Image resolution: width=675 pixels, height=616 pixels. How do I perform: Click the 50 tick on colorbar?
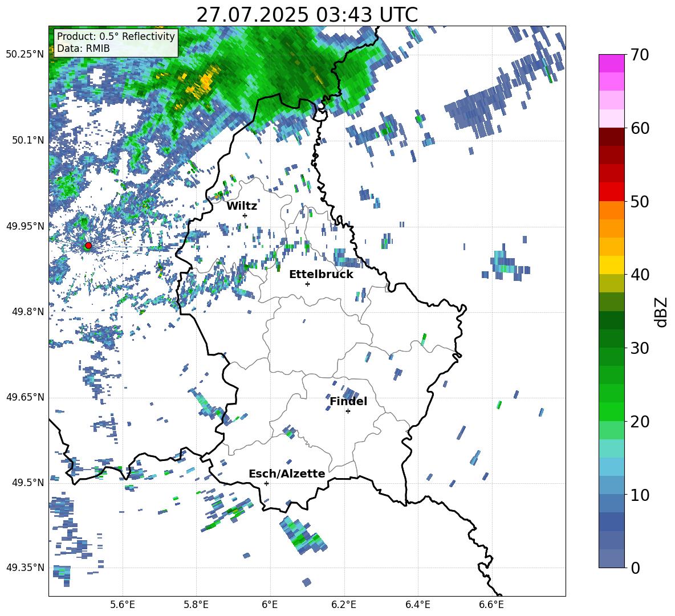point(640,201)
